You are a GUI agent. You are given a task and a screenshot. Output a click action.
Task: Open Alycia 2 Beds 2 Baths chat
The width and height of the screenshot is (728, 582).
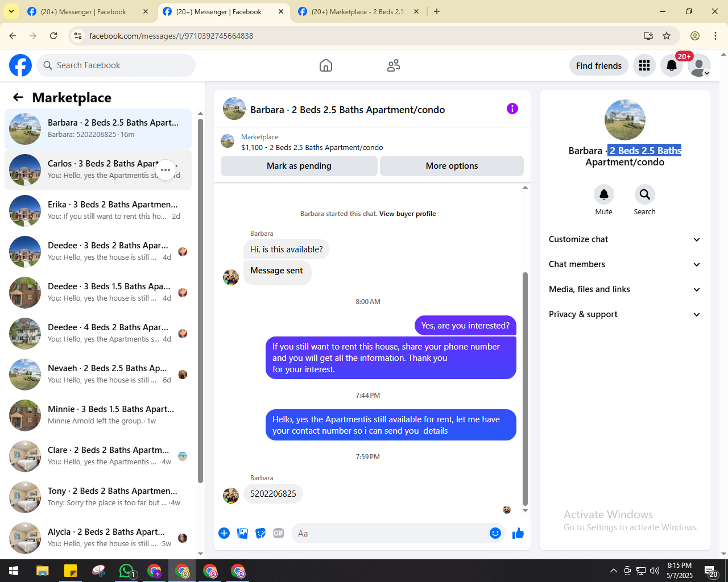(98, 538)
